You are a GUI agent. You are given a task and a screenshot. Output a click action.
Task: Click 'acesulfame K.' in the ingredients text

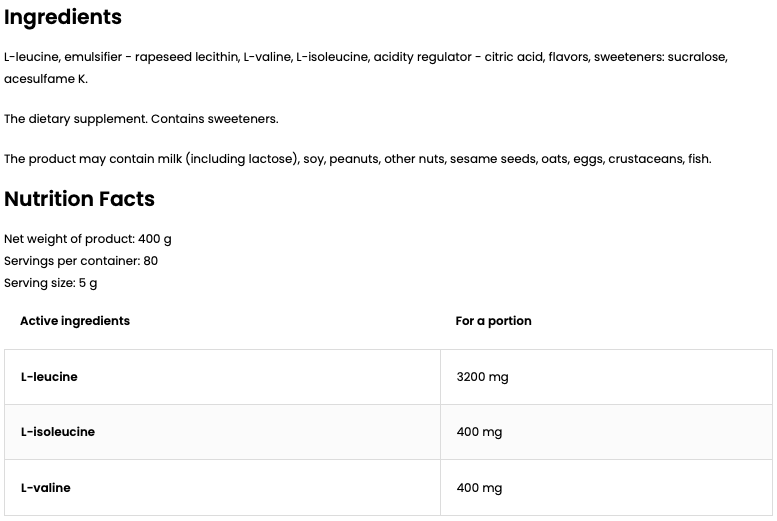(x=46, y=79)
